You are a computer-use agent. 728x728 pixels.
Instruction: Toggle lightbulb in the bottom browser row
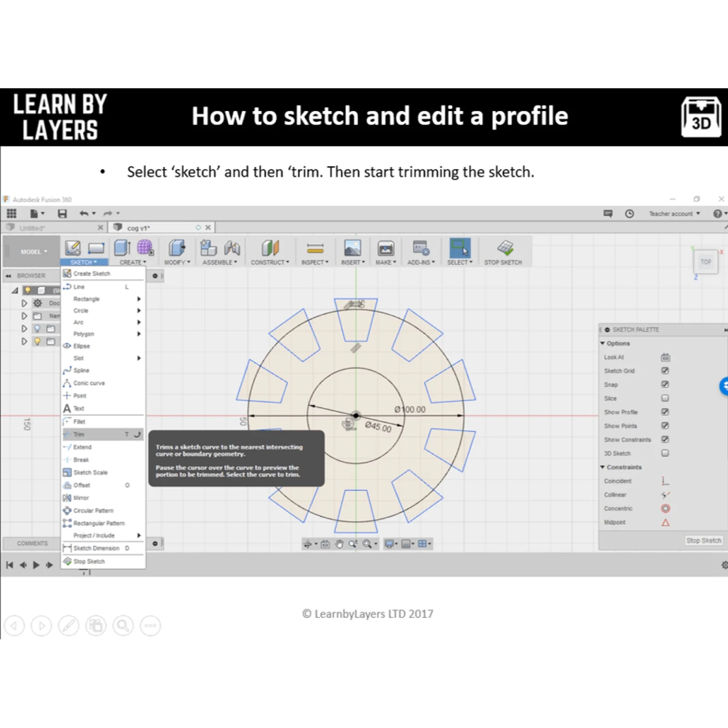[x=37, y=341]
